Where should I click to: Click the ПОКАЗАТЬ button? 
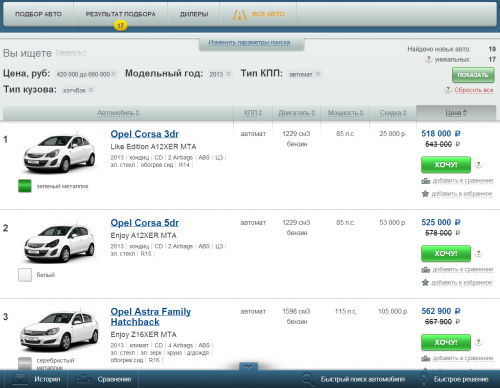(x=473, y=75)
